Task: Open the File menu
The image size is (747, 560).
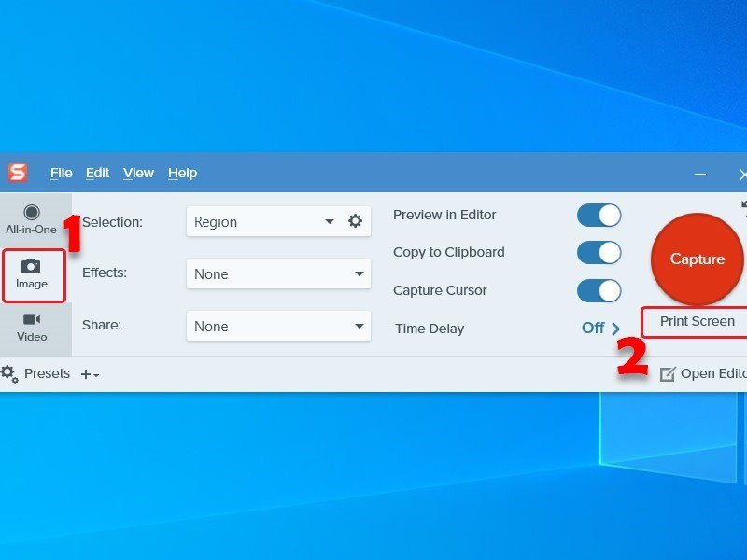Action: [x=61, y=173]
